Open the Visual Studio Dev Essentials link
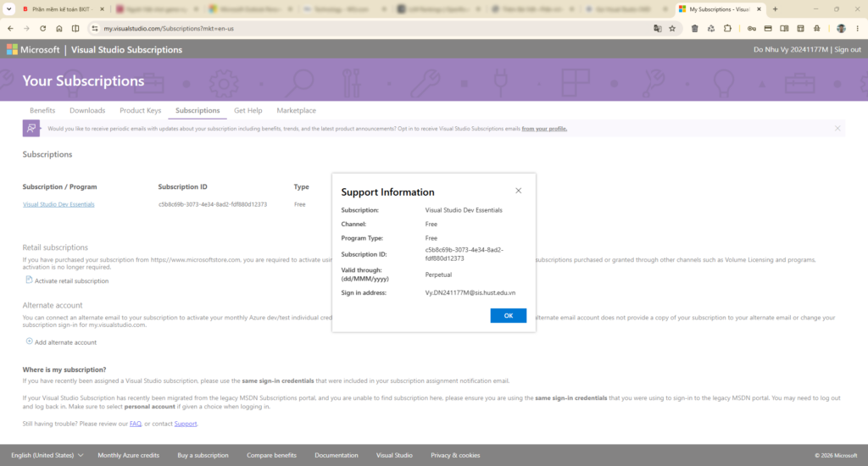868x466 pixels. point(58,204)
